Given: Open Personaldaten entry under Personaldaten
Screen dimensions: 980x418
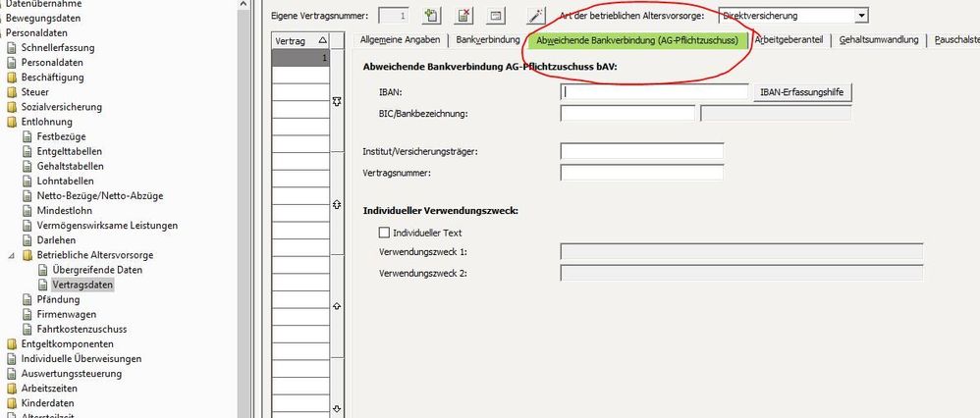Looking at the screenshot, I should coord(52,63).
